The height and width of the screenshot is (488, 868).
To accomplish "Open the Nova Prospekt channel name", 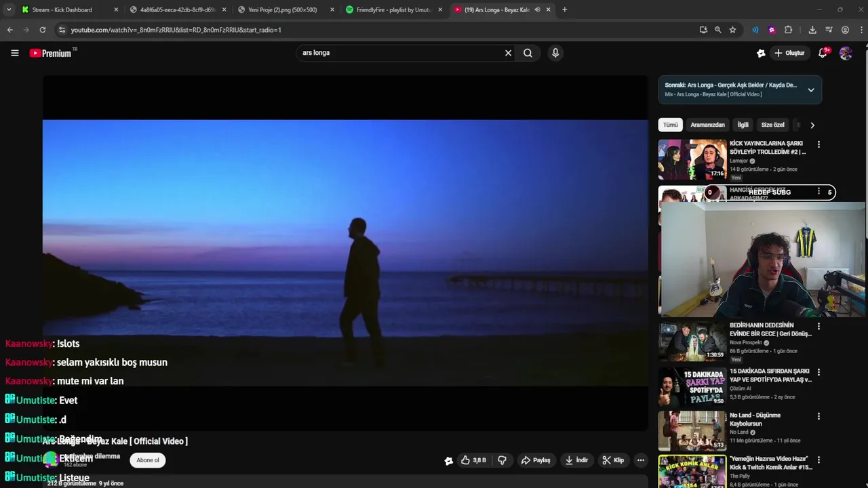I will click(746, 342).
